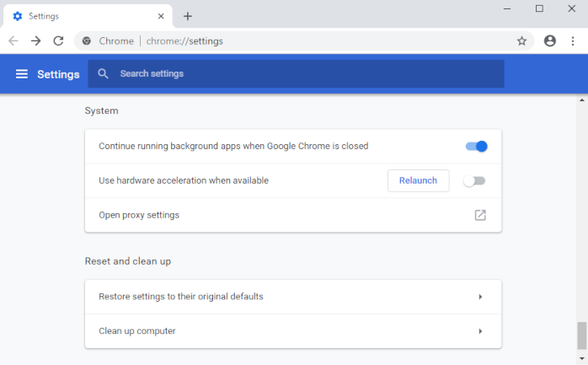Click the Settings title in blue header
The height and width of the screenshot is (365, 588).
[x=58, y=74]
